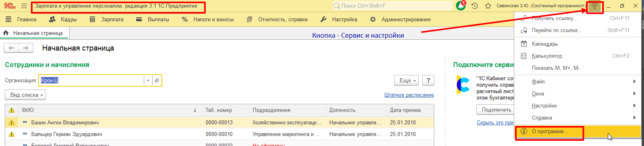644x146 pixels.
Task: Click the Service and settings button
Action: click(x=595, y=6)
